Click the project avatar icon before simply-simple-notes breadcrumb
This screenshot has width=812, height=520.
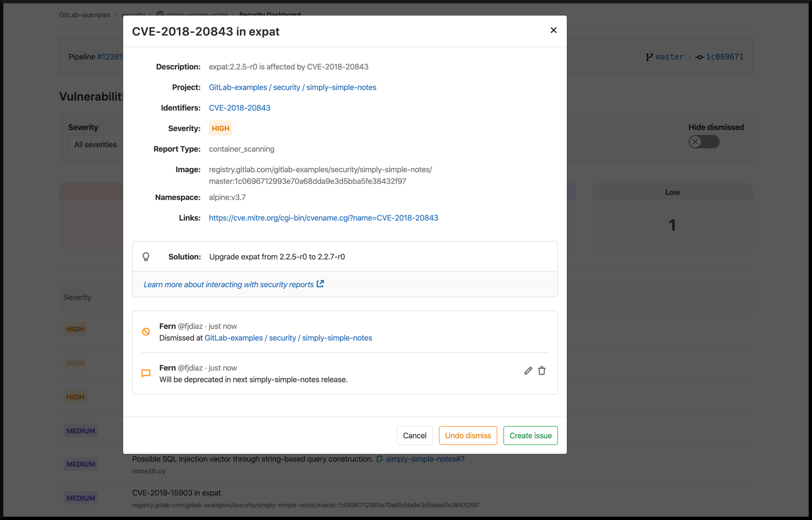click(x=160, y=14)
